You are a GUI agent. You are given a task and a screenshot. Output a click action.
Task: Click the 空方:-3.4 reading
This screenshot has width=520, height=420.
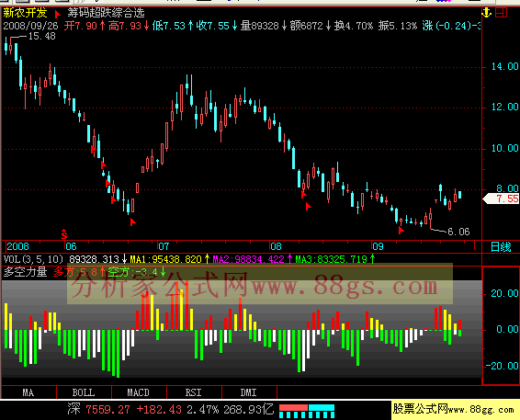(132, 272)
